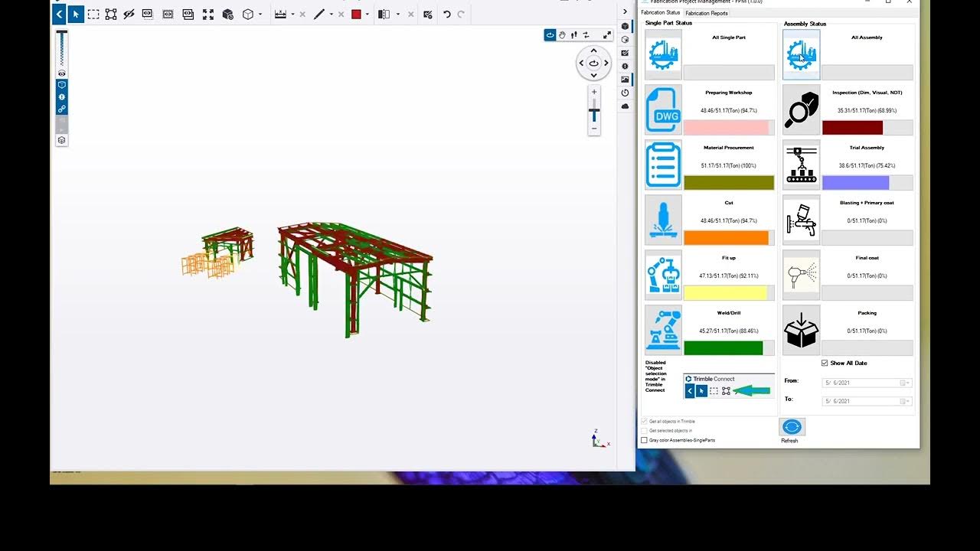Click the zoom out minus button

point(594,129)
